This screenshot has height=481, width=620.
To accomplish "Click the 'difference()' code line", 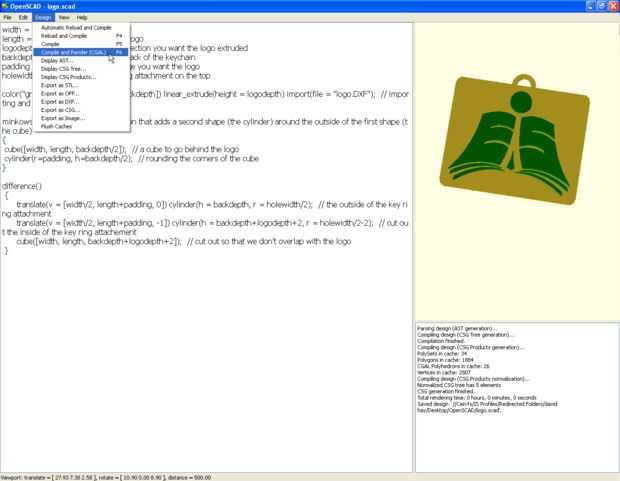I will pos(22,186).
